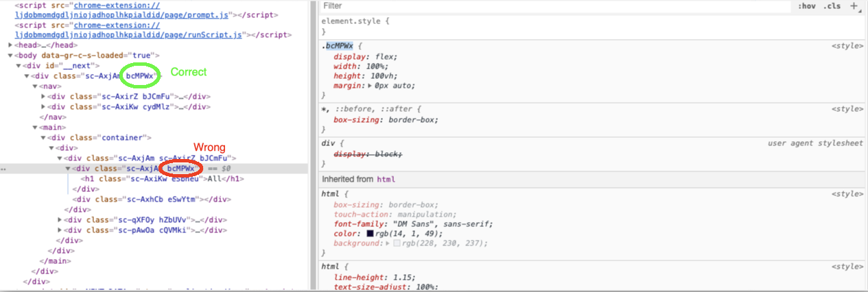This screenshot has height=292, width=868.
Task: Open color picker for rgb(14, 1, 49) swatch
Action: (x=370, y=234)
